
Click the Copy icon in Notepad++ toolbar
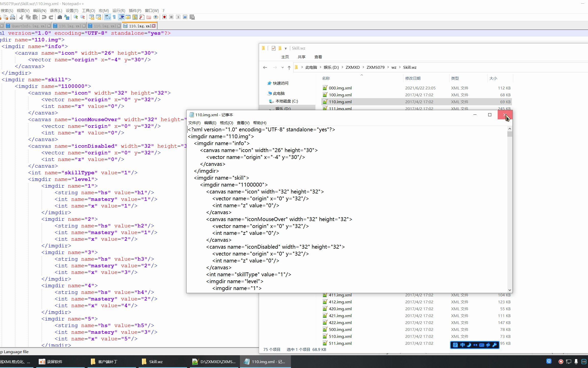pos(28,17)
